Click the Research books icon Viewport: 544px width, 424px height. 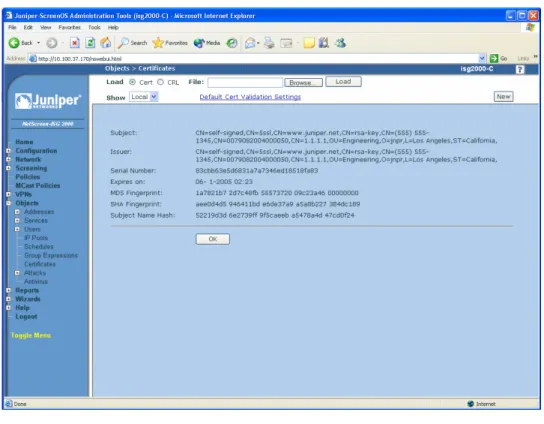(324, 43)
